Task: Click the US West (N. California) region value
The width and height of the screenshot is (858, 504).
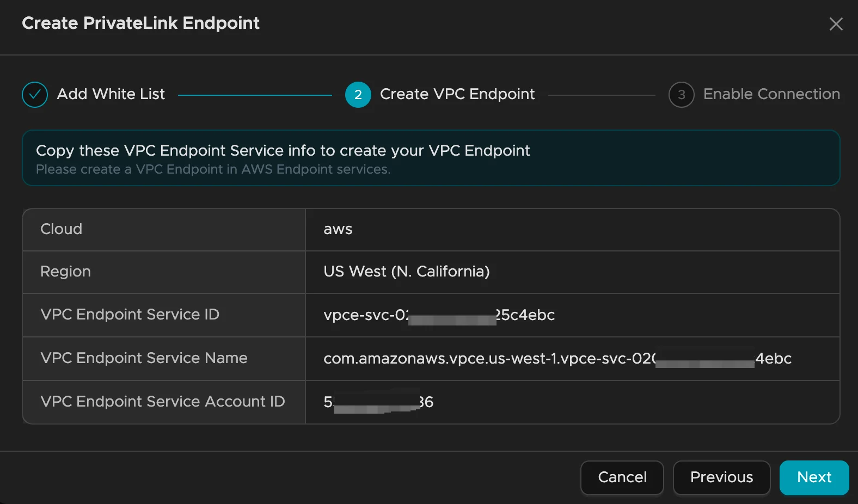Action: (x=406, y=272)
